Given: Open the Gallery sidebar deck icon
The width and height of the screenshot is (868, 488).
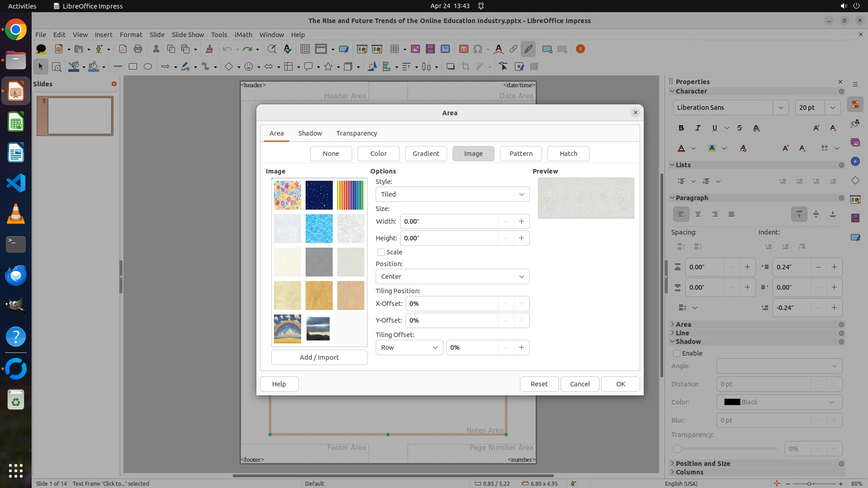Looking at the screenshot, I should [855, 142].
